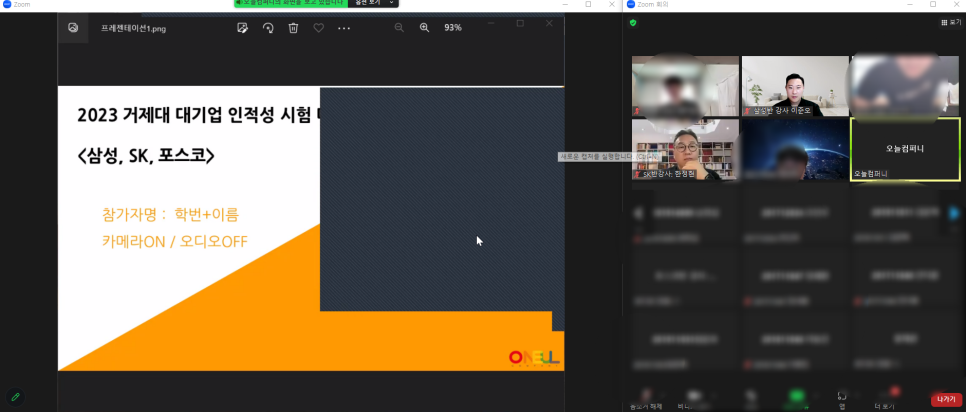Go to previous page of participant gallery
This screenshot has height=412, width=966.
coord(639,213)
